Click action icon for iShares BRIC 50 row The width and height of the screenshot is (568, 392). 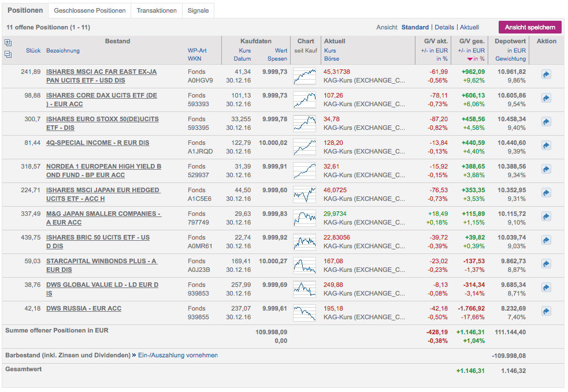pos(546,240)
